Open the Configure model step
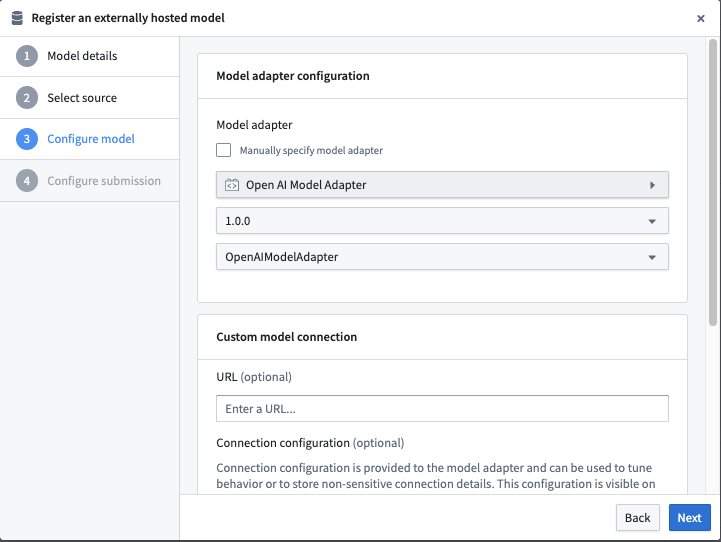This screenshot has width=721, height=542. point(90,139)
